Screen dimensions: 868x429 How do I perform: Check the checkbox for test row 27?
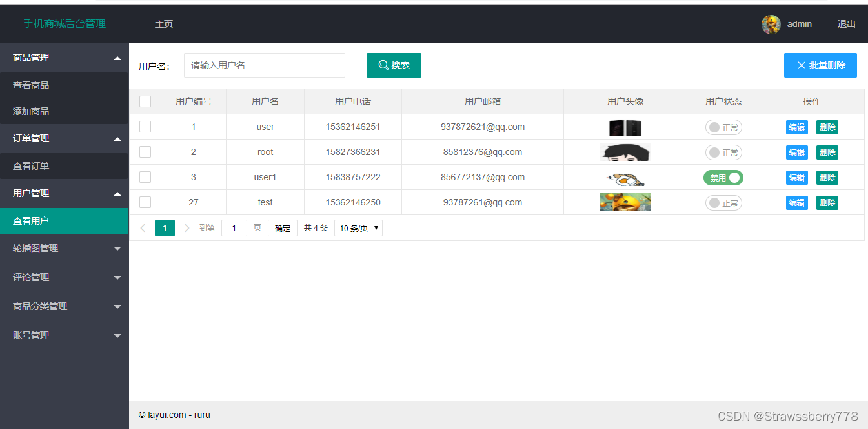pos(145,202)
